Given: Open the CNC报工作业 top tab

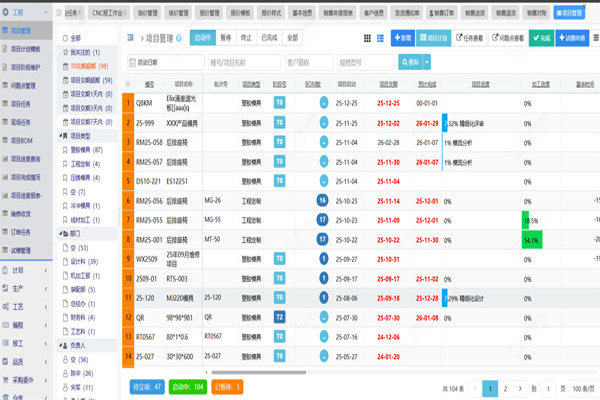Looking at the screenshot, I should (109, 13).
